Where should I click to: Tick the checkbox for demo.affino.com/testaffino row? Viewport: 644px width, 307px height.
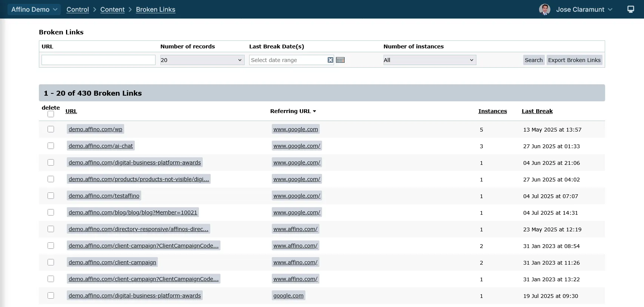tap(51, 196)
